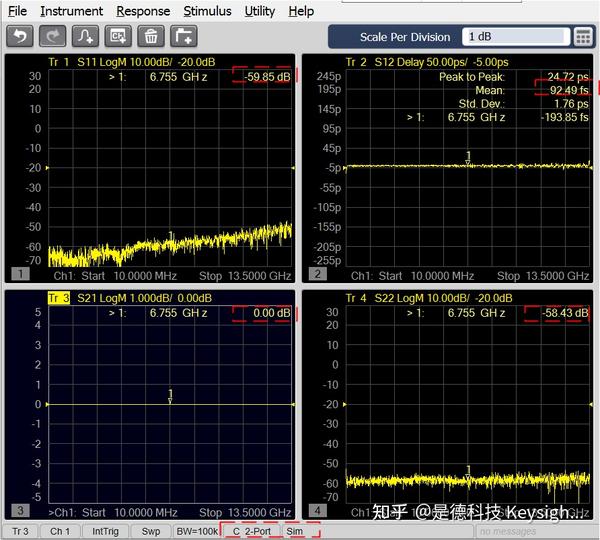600x540 pixels.
Task: Click the add trace waveform icon
Action: pos(86,37)
